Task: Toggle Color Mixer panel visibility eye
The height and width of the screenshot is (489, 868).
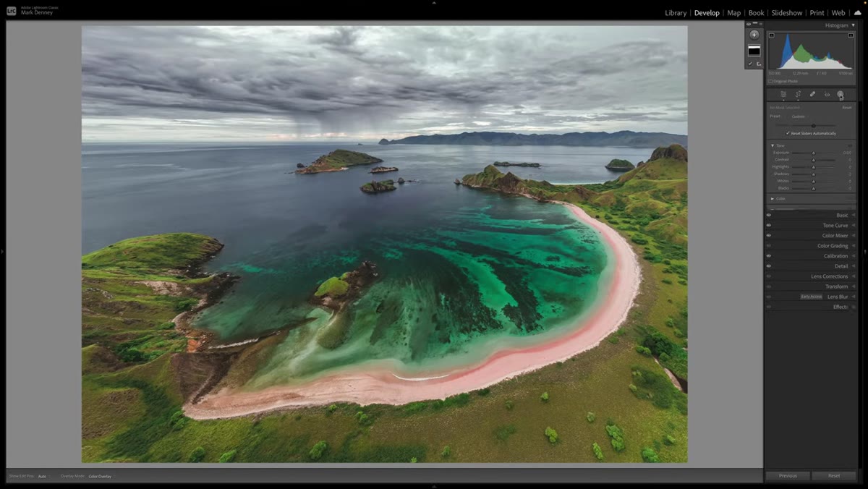Action: point(769,235)
